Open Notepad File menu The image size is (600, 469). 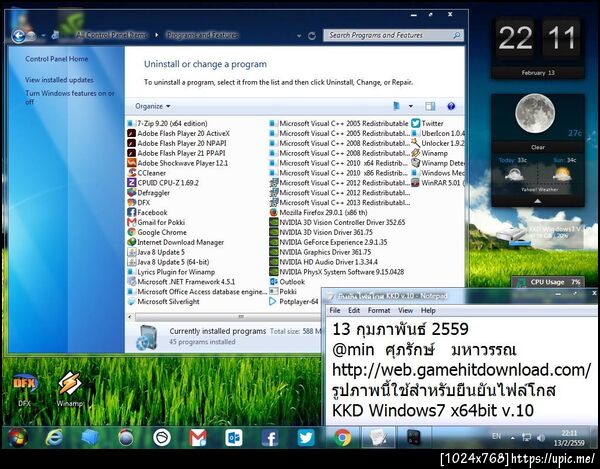pyautogui.click(x=335, y=310)
